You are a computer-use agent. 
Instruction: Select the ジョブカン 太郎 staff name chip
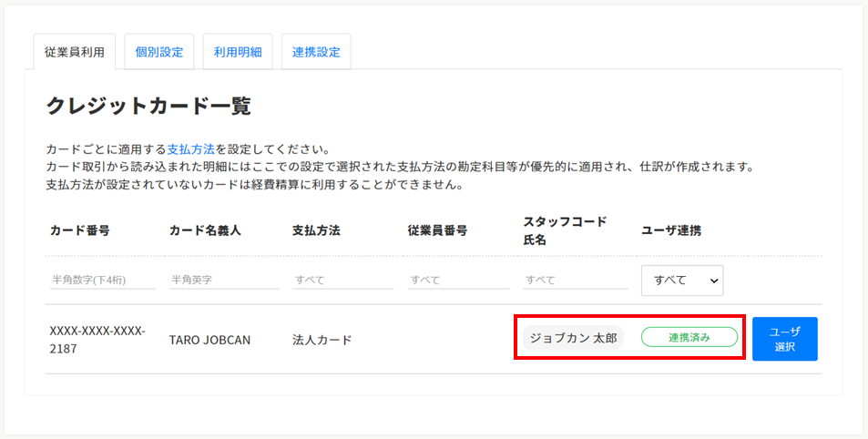(x=573, y=338)
